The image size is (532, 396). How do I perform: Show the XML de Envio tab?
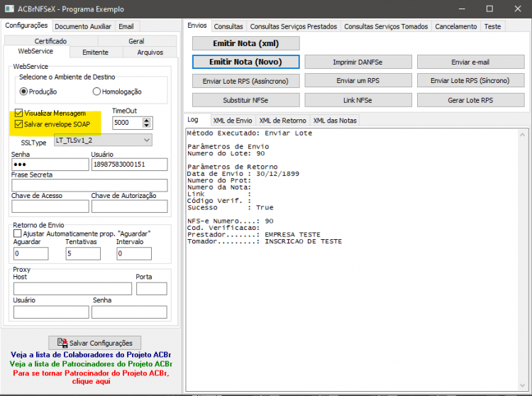[x=233, y=121]
